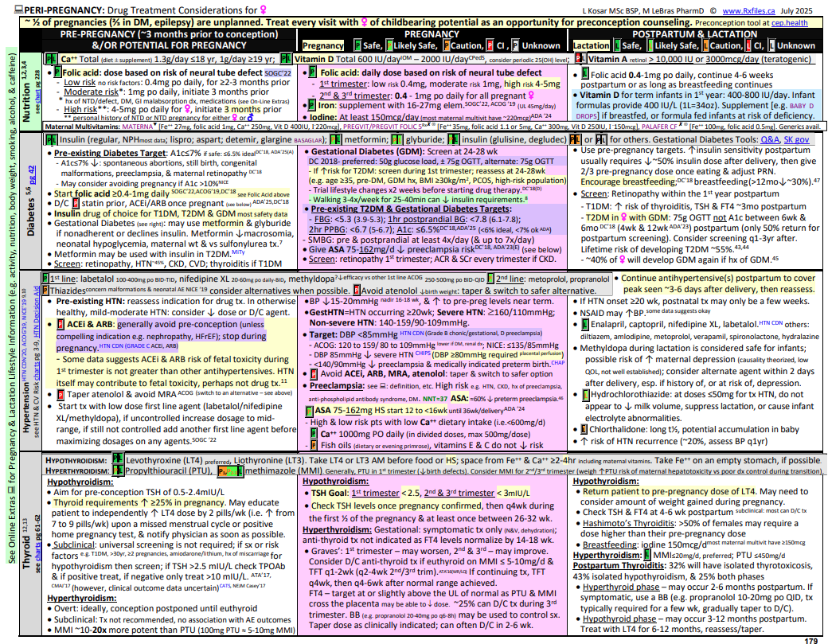Click the L icon before postpartum 'Folic acid 0.4-1mg'
The image size is (828, 644).
pyautogui.click(x=585, y=74)
